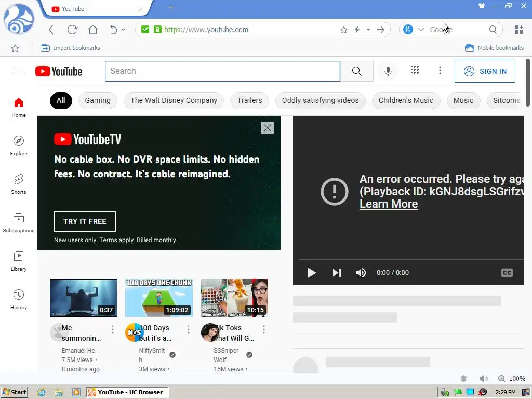532x399 pixels.
Task: Select the Trailers filter chip
Action: [x=249, y=100]
